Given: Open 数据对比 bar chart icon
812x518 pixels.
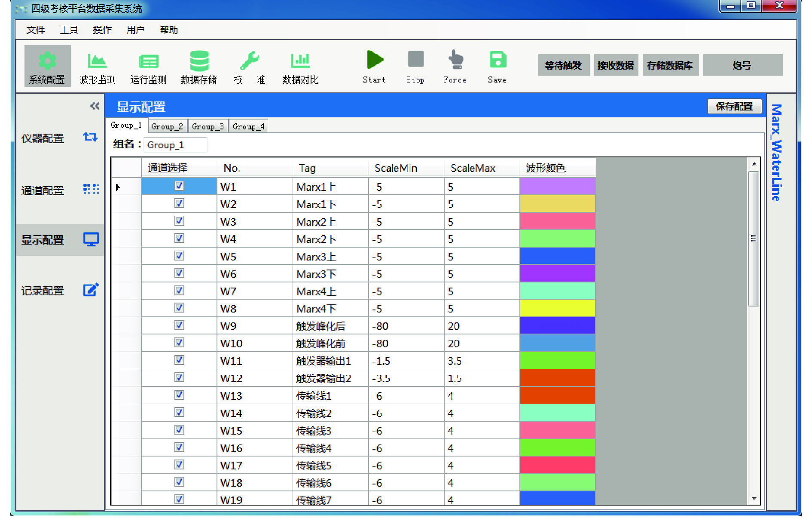Looking at the screenshot, I should [300, 66].
